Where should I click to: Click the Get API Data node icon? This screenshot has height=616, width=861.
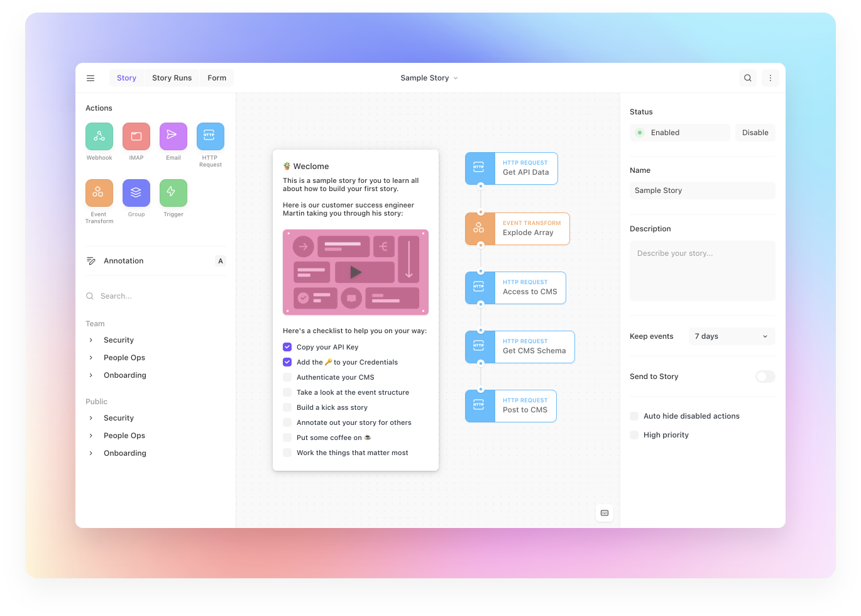click(480, 168)
